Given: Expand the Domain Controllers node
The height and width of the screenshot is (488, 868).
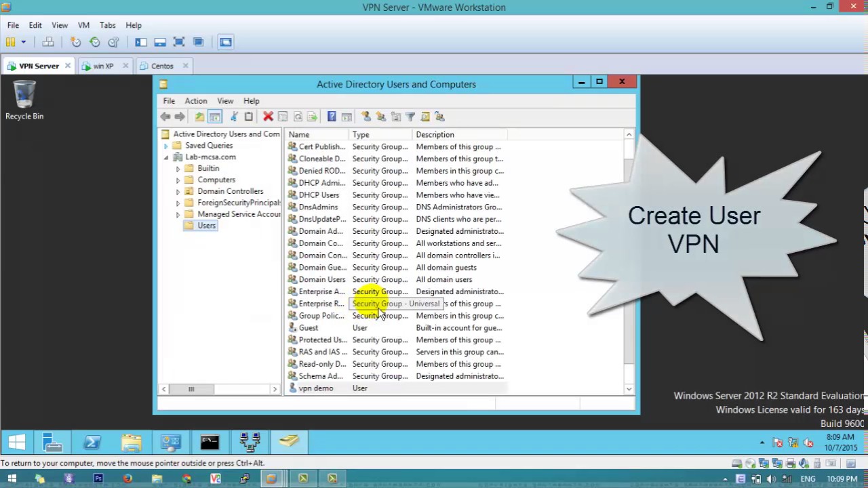Looking at the screenshot, I should click(178, 192).
